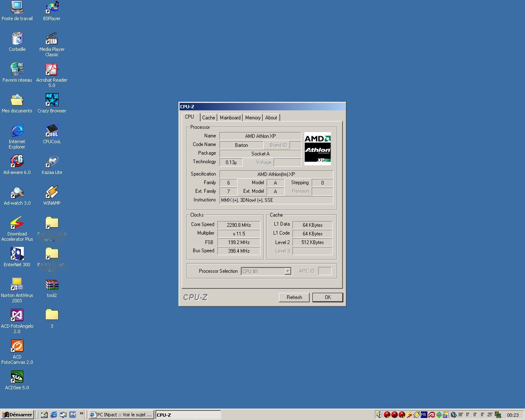
Task: Select the CPUCooL shortcut
Action: pyautogui.click(x=52, y=134)
